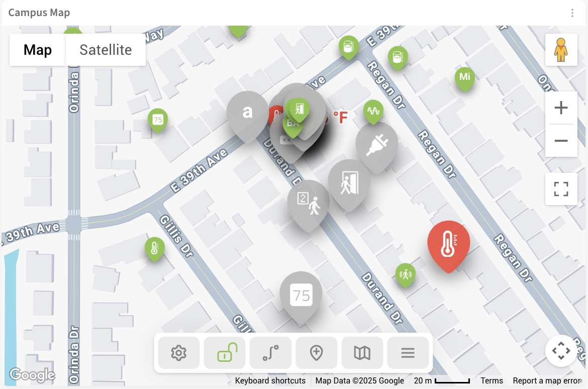Image resolution: width=588 pixels, height=389 pixels.
Task: Open the Campus Map kebab menu
Action: [572, 13]
